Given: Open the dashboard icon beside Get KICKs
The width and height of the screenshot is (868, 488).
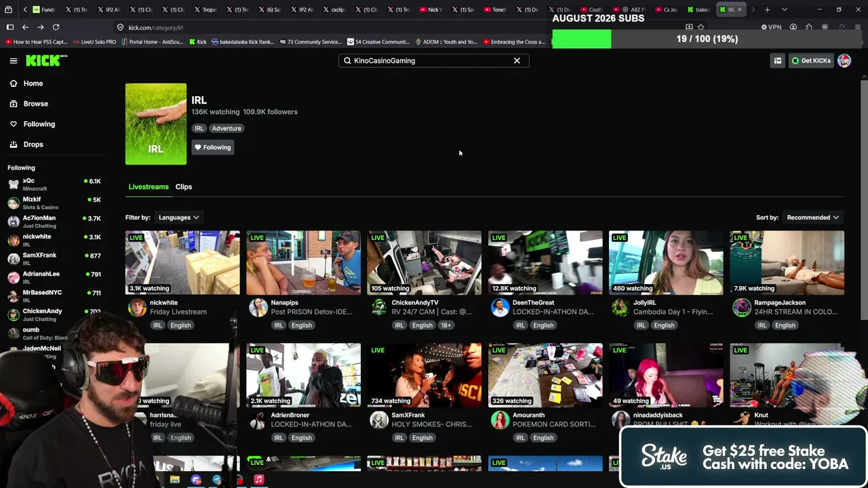Looking at the screenshot, I should click(x=778, y=60).
